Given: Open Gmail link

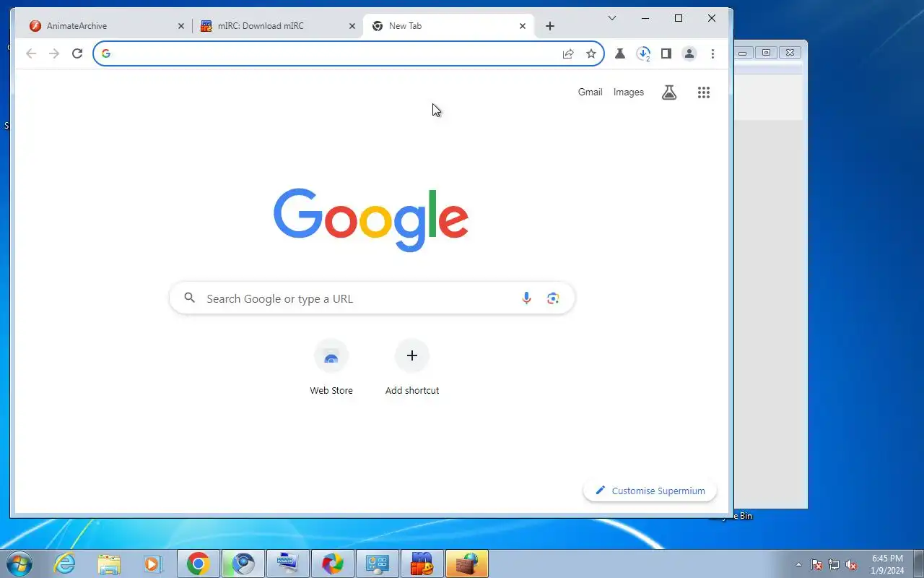Looking at the screenshot, I should 590,92.
